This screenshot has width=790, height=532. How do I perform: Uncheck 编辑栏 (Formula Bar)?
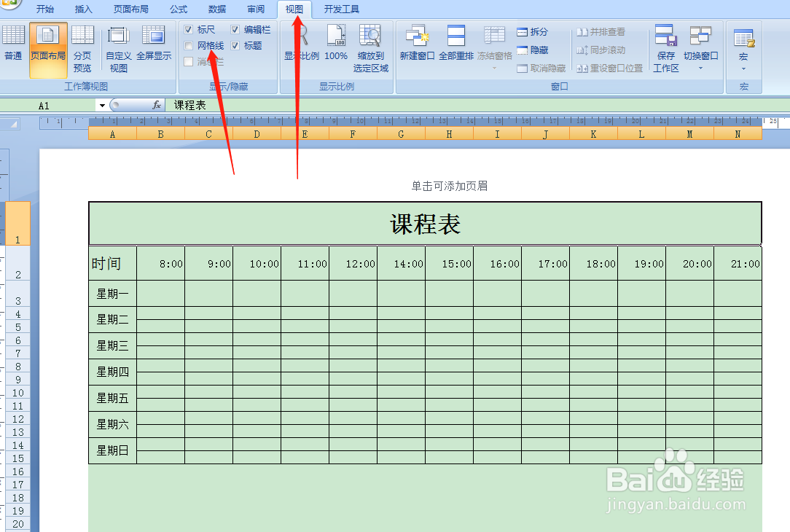235,30
